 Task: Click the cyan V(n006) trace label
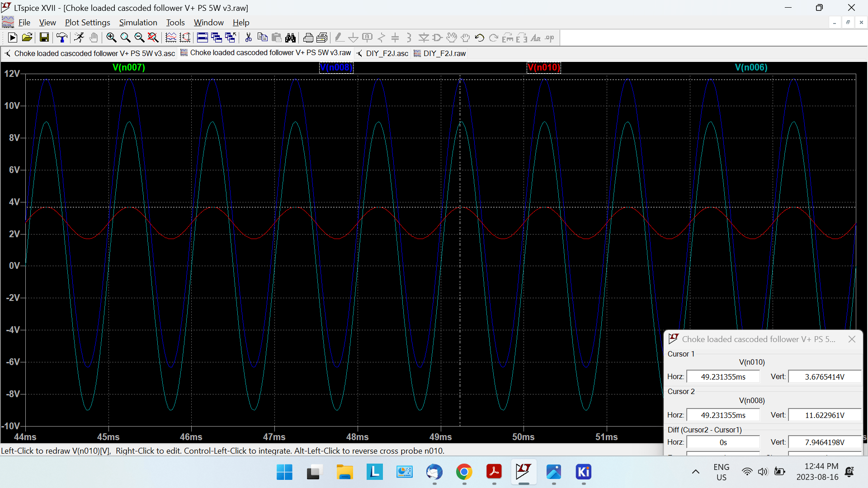[751, 67]
